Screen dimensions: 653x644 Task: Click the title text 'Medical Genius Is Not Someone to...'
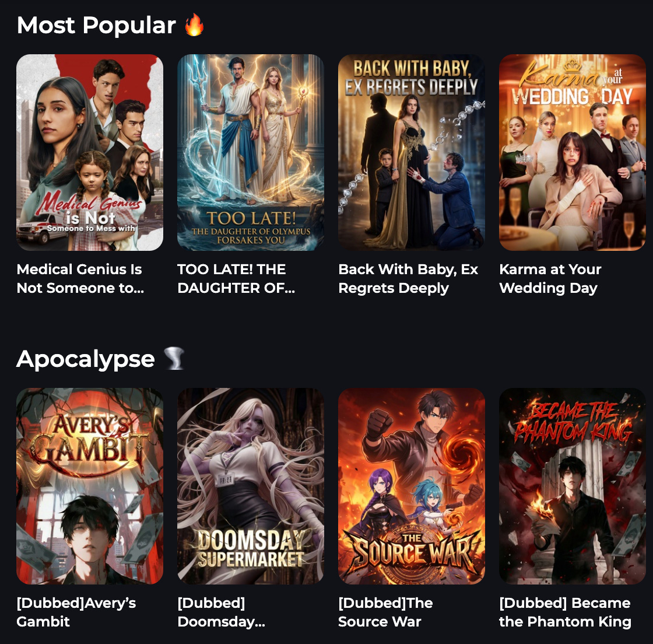pyautogui.click(x=80, y=279)
